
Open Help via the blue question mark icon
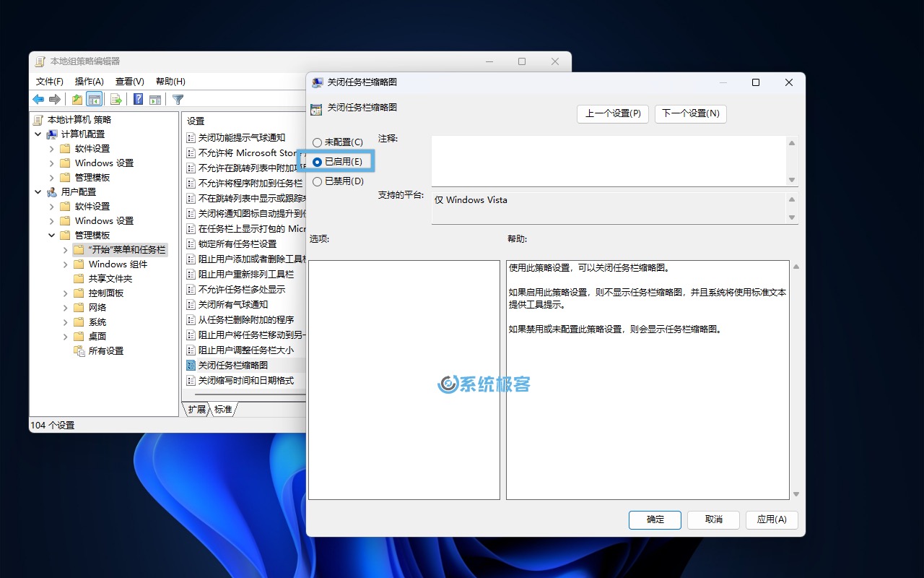click(x=138, y=99)
